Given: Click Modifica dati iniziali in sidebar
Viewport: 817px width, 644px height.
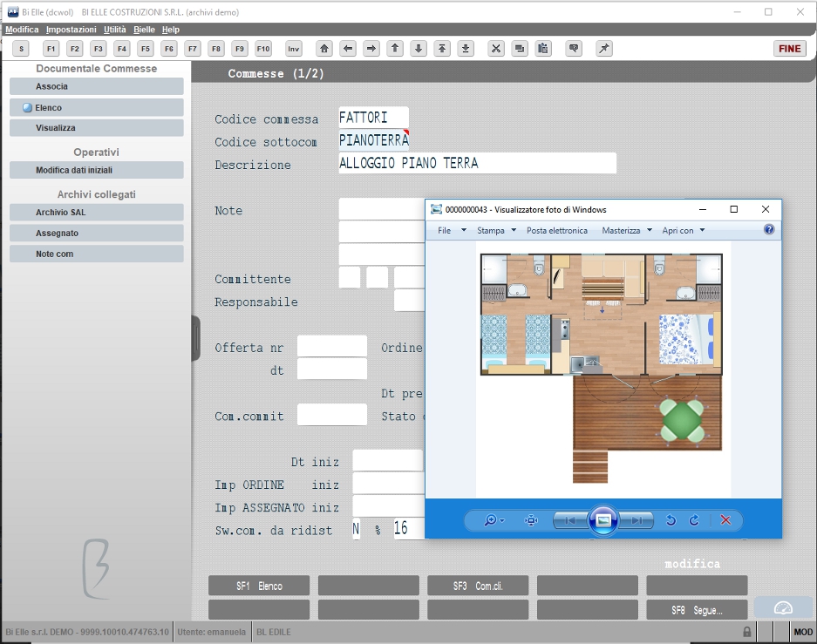Looking at the screenshot, I should pyautogui.click(x=97, y=170).
